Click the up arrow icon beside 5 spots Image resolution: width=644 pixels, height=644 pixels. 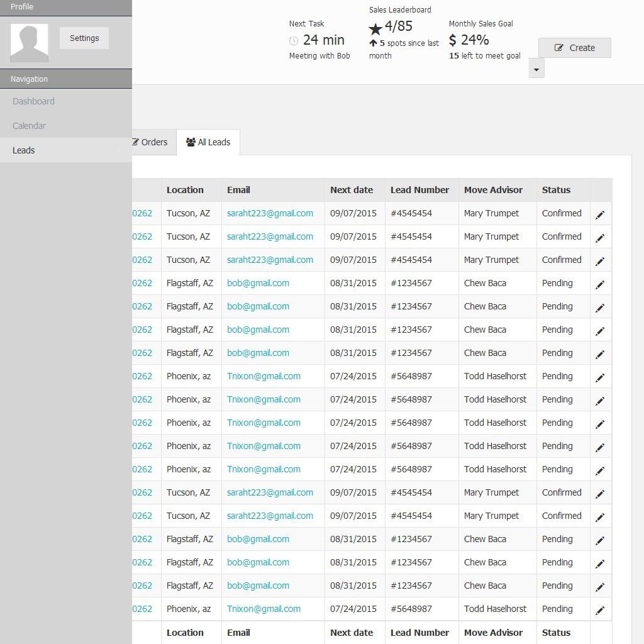[373, 43]
